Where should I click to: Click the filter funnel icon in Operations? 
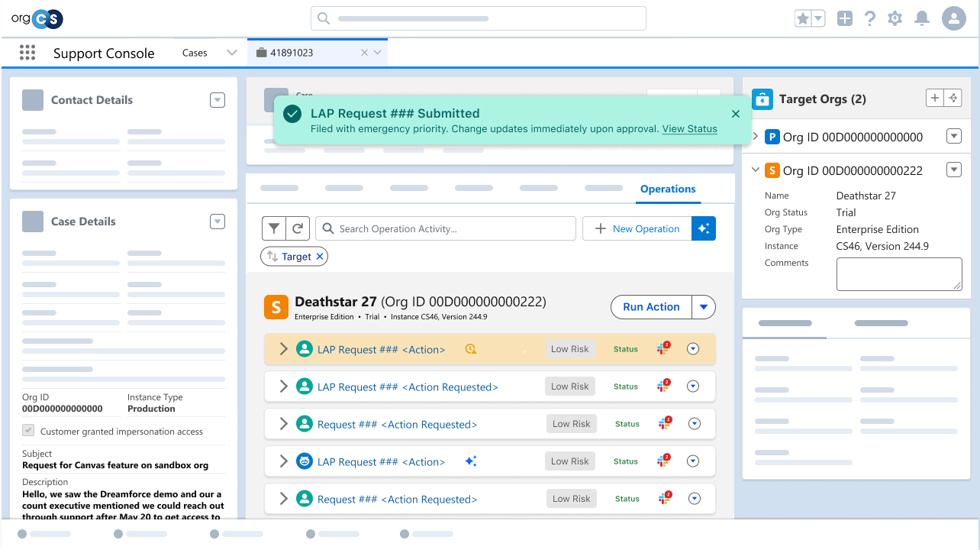[274, 228]
